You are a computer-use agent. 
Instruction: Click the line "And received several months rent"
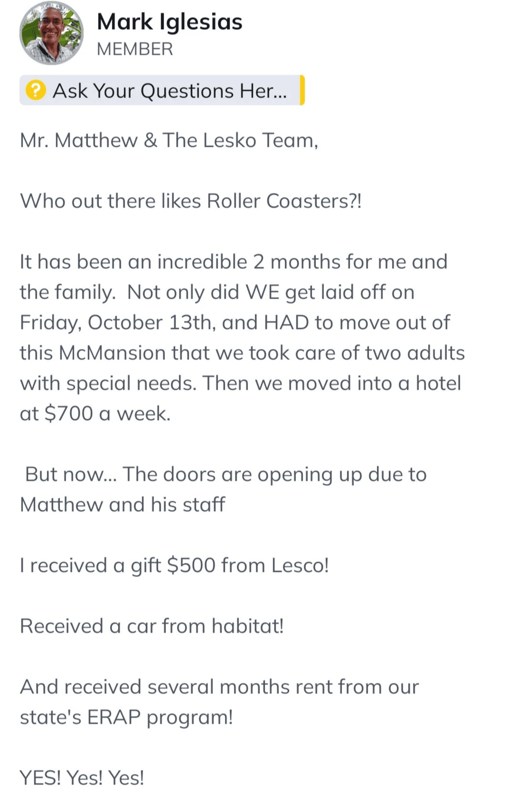219,687
